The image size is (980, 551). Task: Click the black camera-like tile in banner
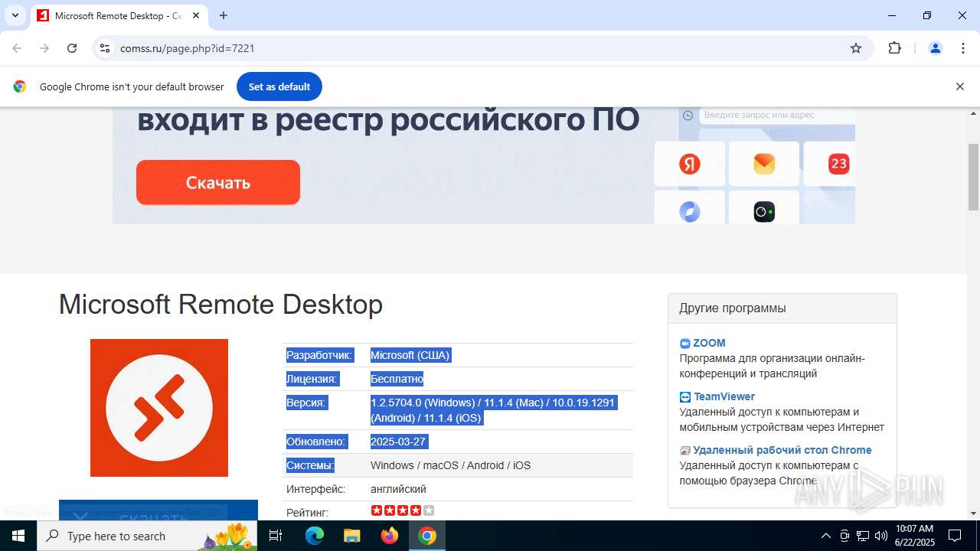[764, 210]
